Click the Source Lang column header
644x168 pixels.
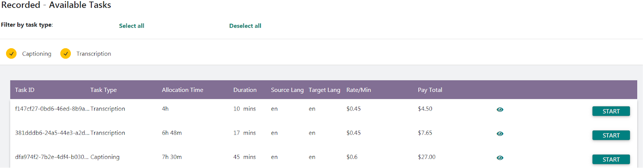(287, 90)
